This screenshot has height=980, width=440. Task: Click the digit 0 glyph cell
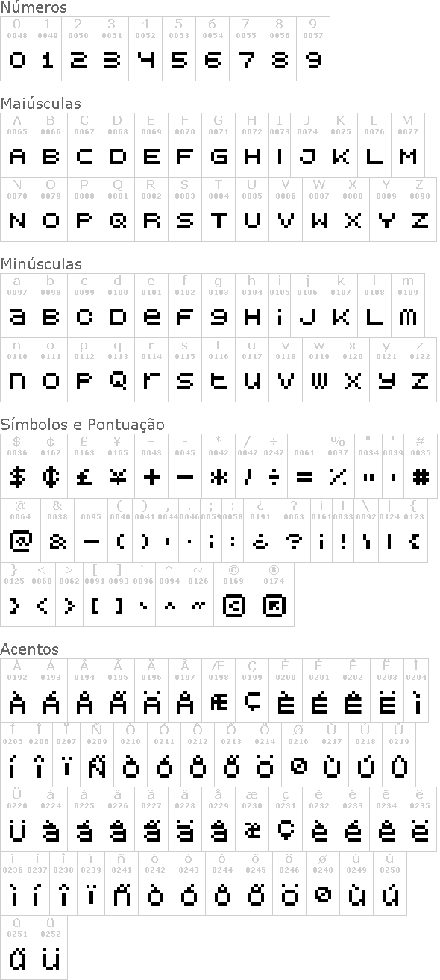click(17, 49)
